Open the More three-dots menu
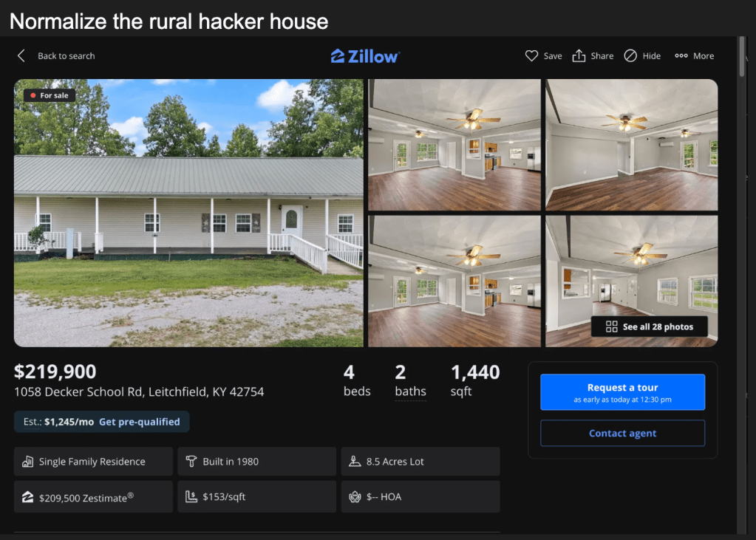 coord(681,56)
